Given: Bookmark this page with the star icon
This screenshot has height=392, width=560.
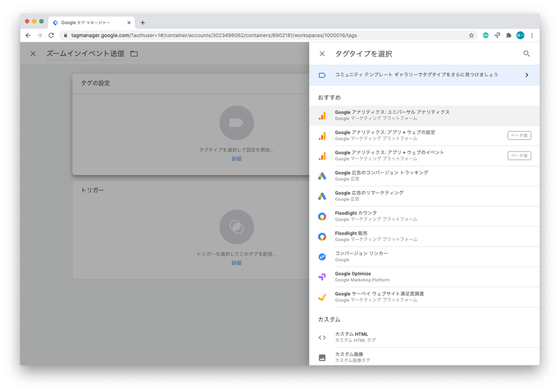Looking at the screenshot, I should pos(471,35).
